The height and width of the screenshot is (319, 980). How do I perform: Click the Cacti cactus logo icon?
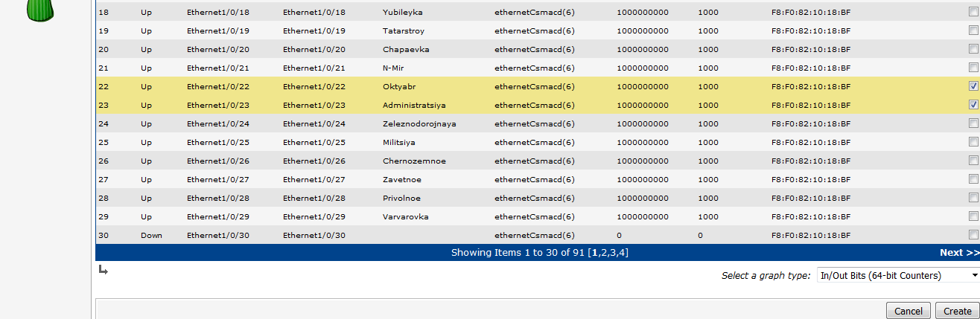point(41,9)
